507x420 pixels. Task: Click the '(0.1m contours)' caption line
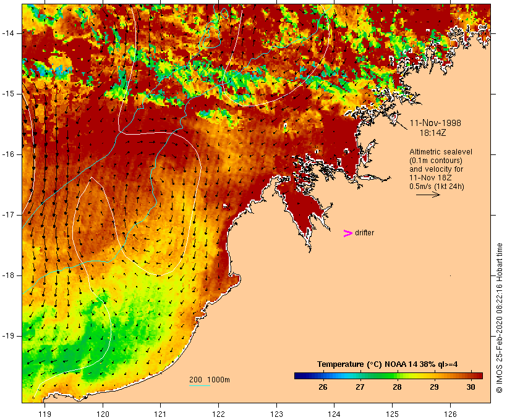point(436,161)
